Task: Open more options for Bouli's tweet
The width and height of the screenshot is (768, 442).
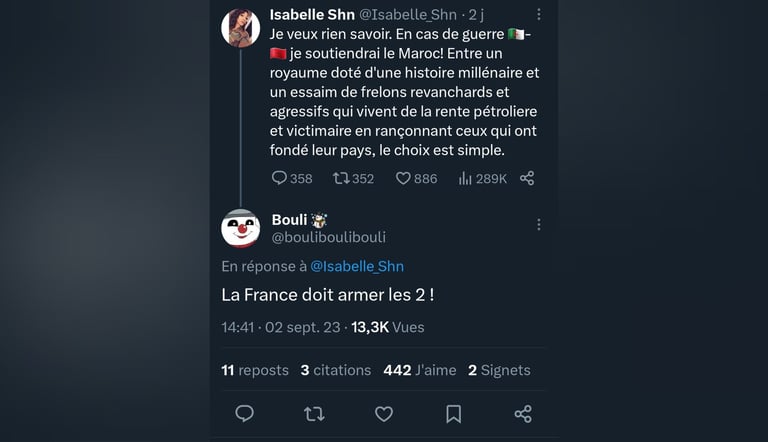Action: 539,225
